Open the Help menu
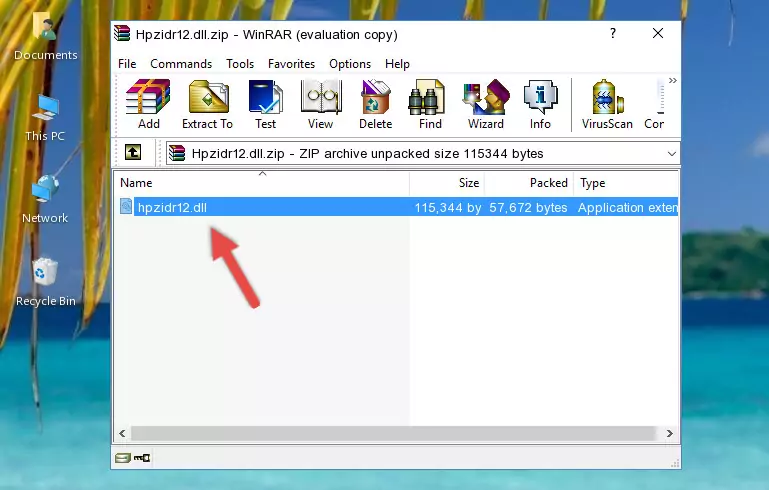Viewport: 769px width, 490px height. 397,64
